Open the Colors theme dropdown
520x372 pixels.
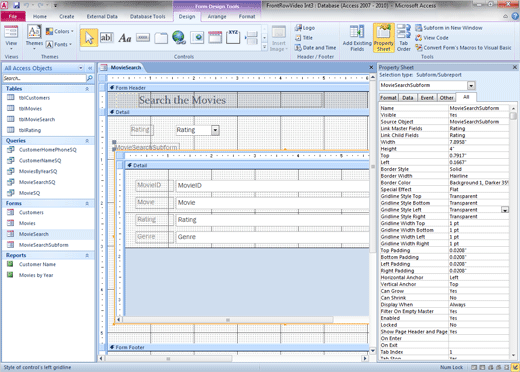(x=60, y=31)
